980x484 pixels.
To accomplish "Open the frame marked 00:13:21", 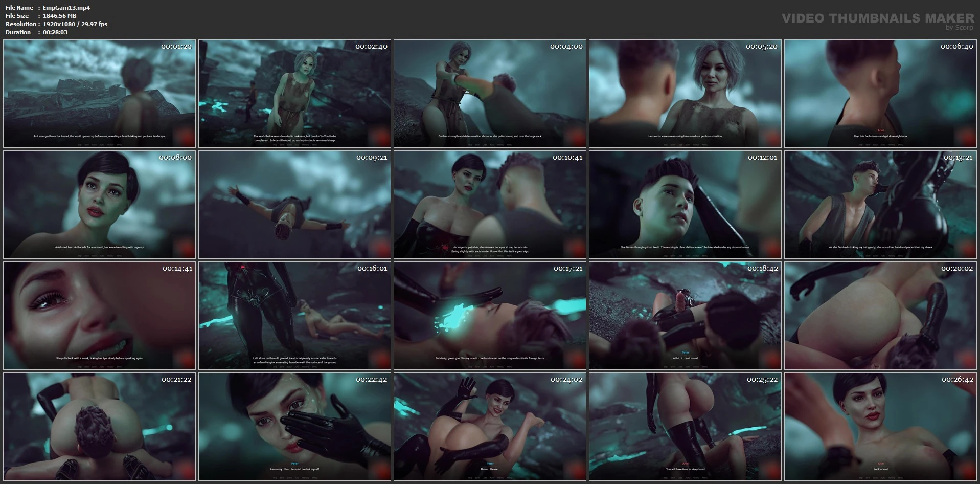I will click(x=880, y=205).
